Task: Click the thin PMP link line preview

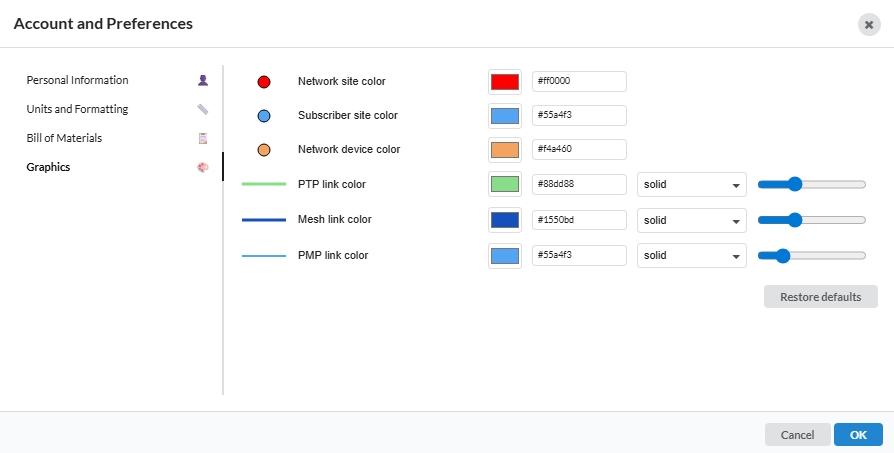Action: click(264, 256)
